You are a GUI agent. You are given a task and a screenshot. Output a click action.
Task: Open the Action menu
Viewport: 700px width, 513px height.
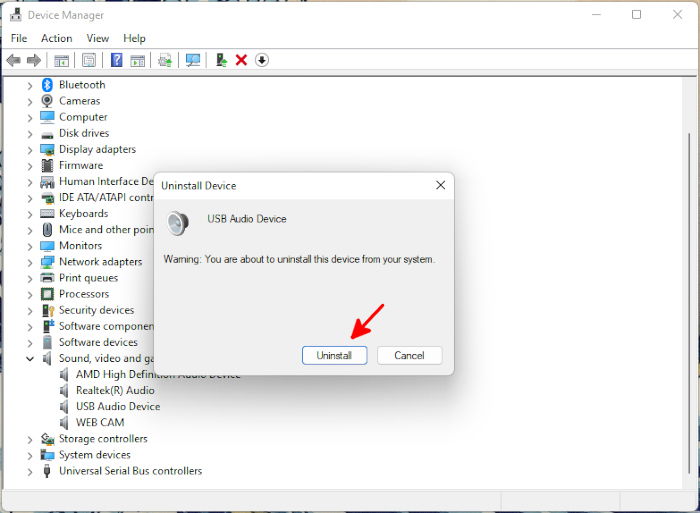pos(57,38)
